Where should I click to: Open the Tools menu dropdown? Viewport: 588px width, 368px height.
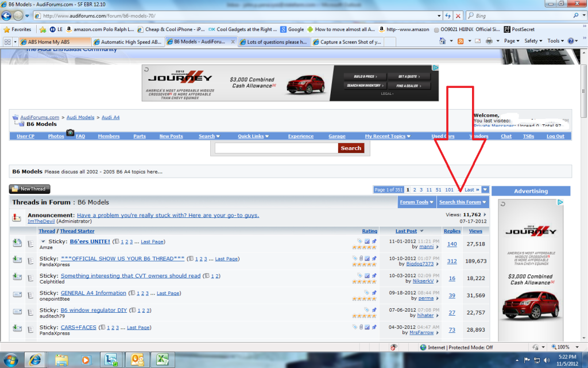(x=555, y=41)
